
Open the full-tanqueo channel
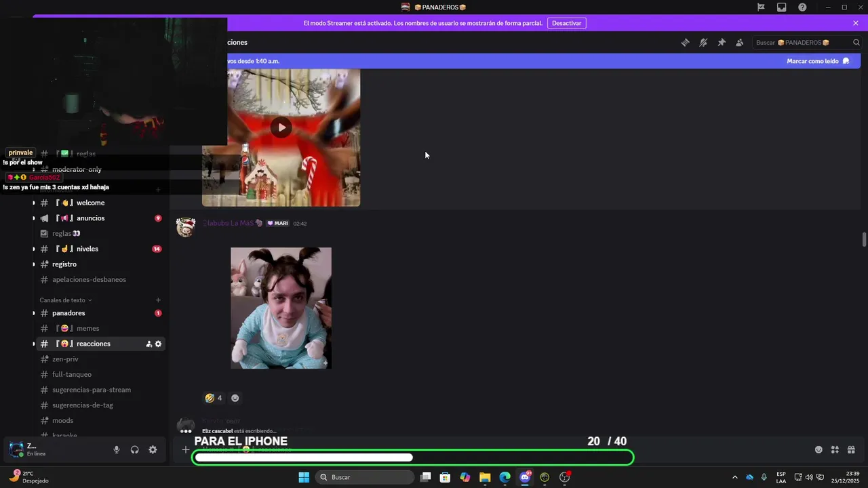[x=72, y=374]
